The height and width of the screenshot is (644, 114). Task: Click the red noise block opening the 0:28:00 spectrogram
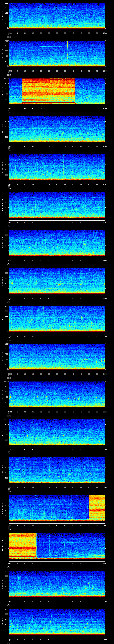coord(23,546)
